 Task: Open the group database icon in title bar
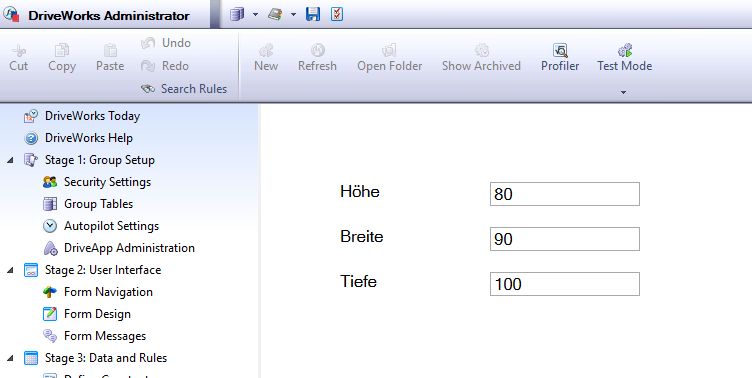(237, 14)
